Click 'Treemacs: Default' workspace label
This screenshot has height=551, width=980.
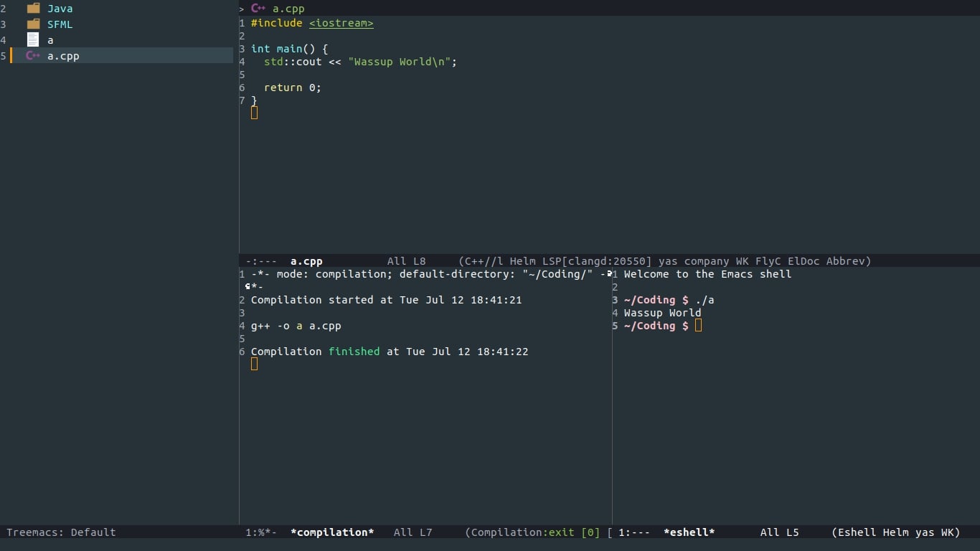[x=61, y=532]
